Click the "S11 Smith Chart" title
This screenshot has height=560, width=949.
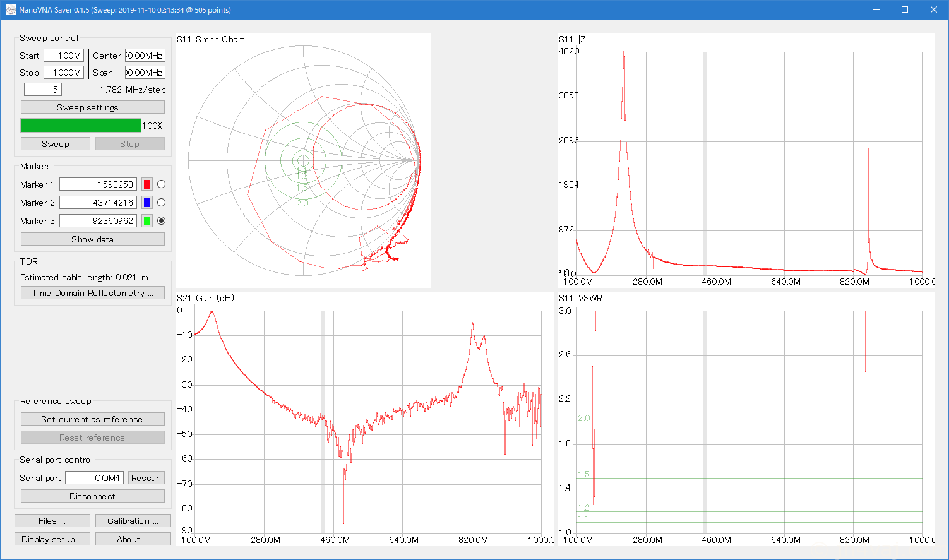pyautogui.click(x=210, y=39)
